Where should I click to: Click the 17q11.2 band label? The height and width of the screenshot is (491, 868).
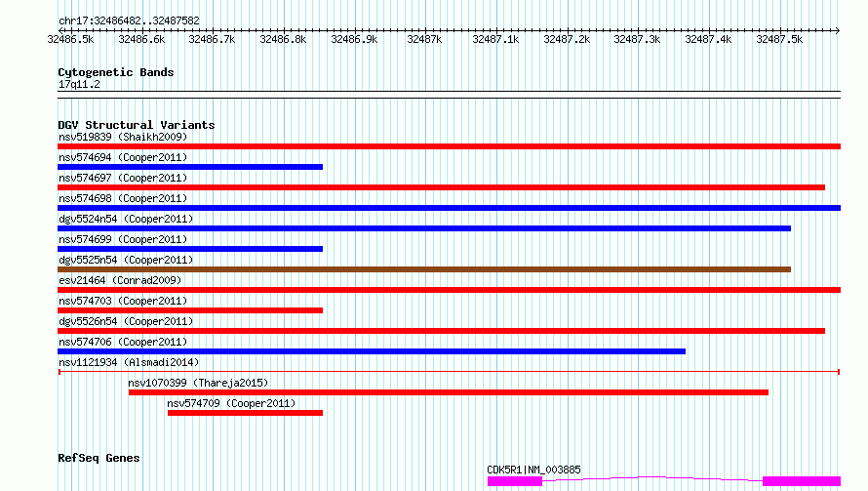point(79,84)
